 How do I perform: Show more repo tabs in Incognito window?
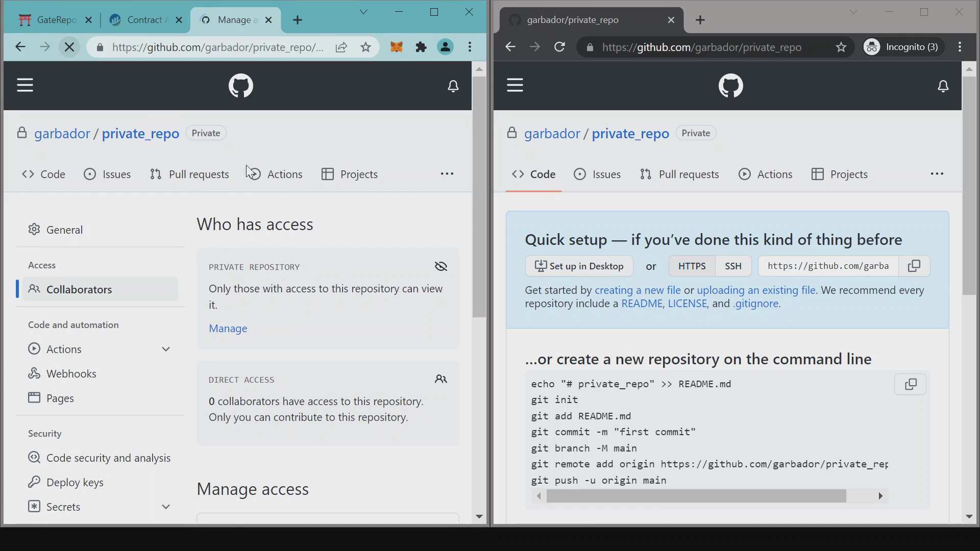coord(937,174)
